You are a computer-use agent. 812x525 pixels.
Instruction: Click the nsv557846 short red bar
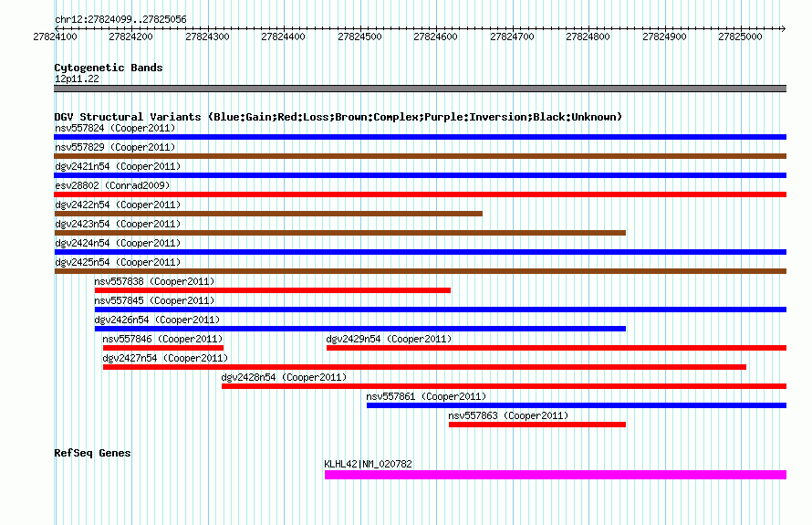point(163,348)
